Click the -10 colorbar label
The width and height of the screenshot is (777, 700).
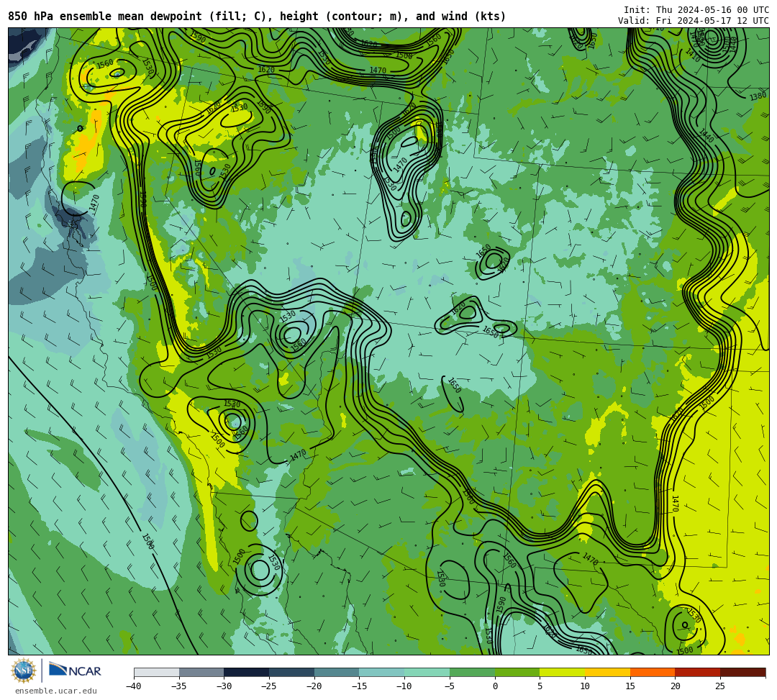[404, 686]
